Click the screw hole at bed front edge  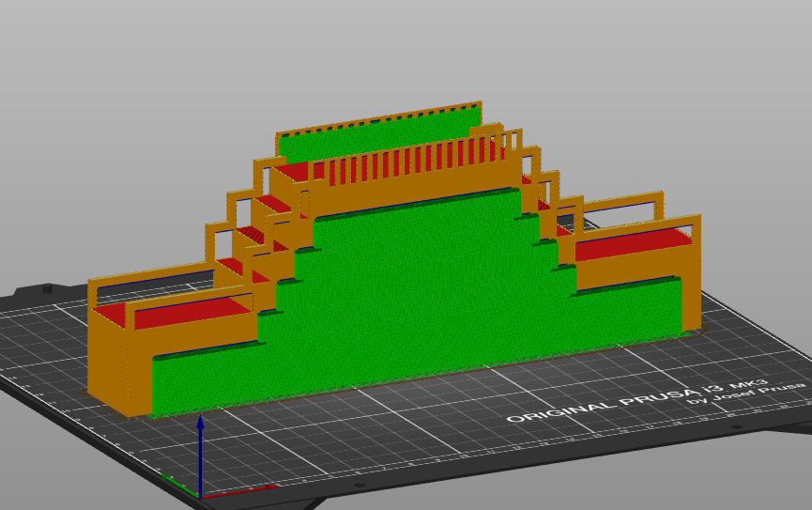click(x=358, y=486)
